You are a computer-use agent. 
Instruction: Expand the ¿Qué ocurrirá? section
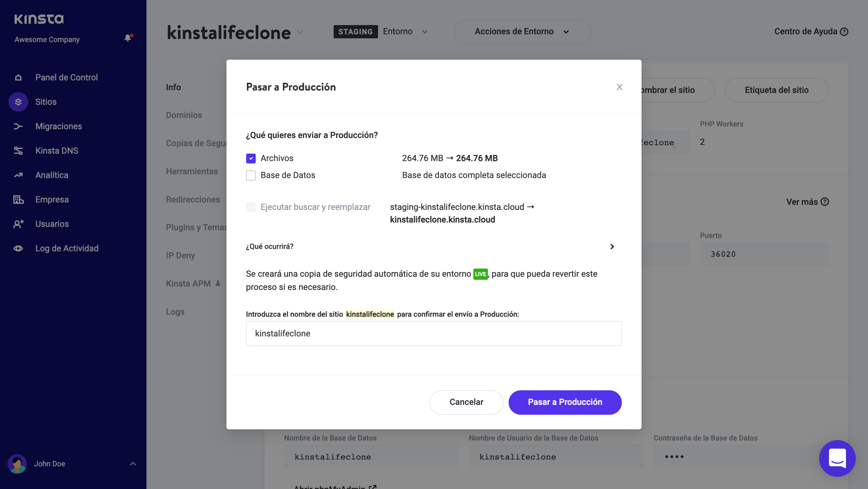click(x=612, y=247)
